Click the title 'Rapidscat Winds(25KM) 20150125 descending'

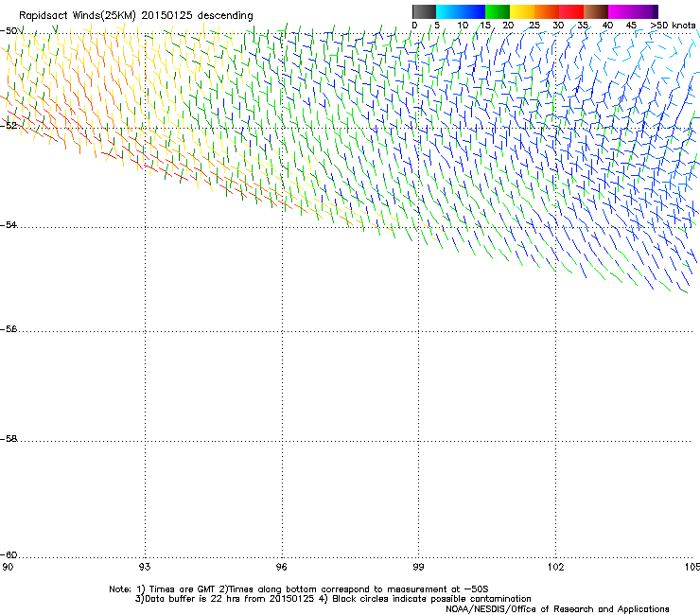tap(135, 16)
